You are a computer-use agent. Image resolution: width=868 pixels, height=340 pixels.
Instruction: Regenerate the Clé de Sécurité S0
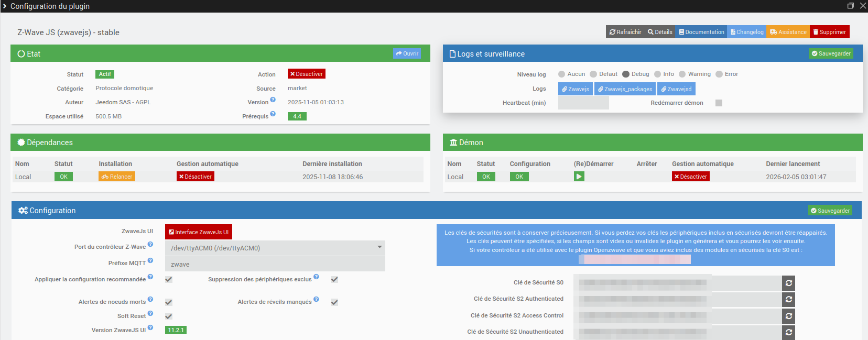click(788, 283)
